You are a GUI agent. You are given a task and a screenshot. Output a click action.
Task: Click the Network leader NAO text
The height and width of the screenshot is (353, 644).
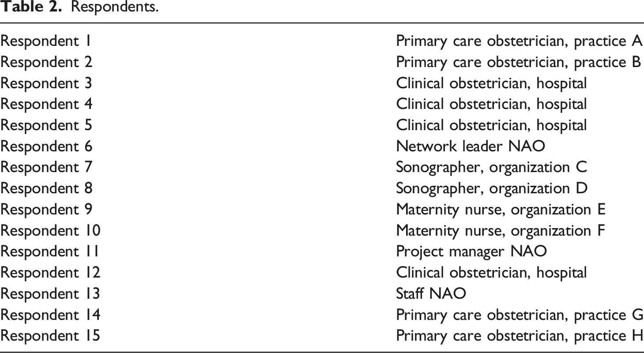tap(471, 146)
